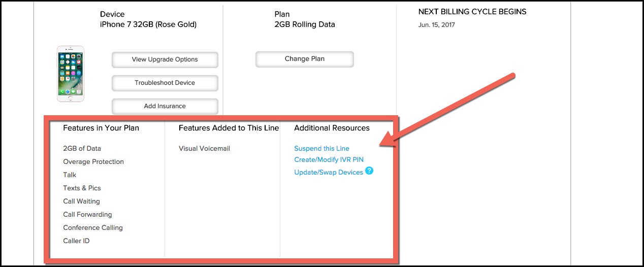The height and width of the screenshot is (267, 644).
Task: Select the Conference Calling entry
Action: tap(93, 228)
